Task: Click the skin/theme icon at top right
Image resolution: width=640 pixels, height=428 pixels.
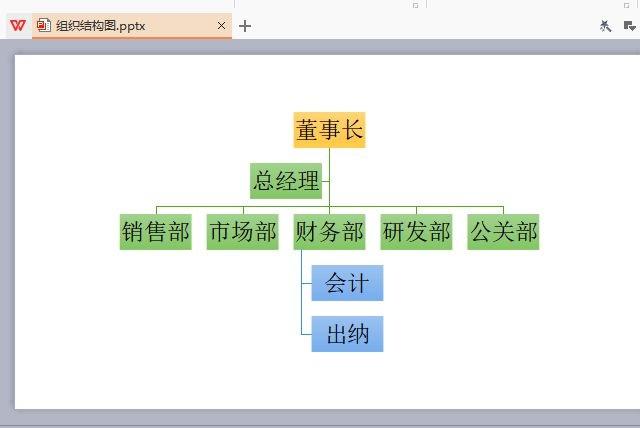Action: pyautogui.click(x=605, y=26)
